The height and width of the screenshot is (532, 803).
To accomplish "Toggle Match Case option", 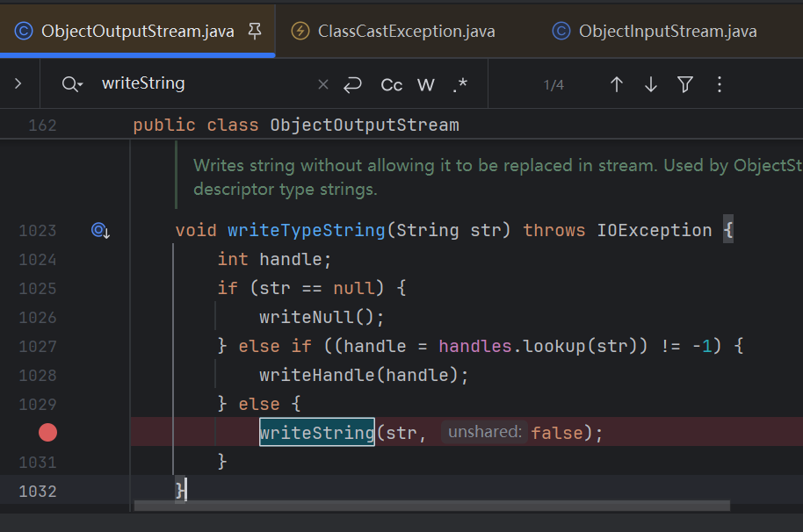I will (x=391, y=85).
